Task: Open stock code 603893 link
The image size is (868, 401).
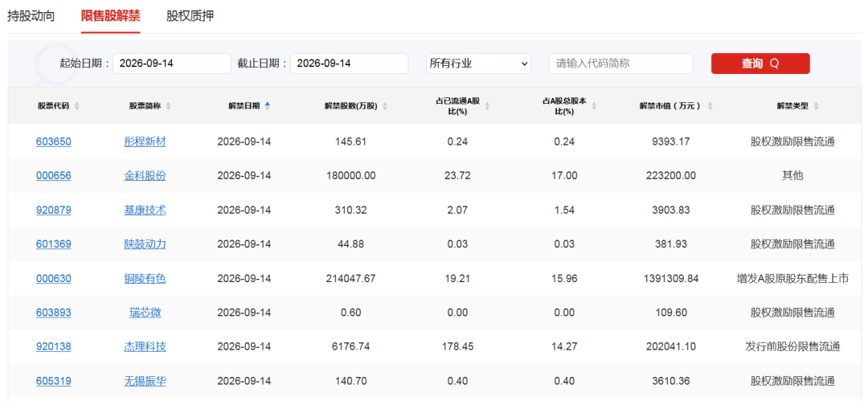Action: point(54,313)
